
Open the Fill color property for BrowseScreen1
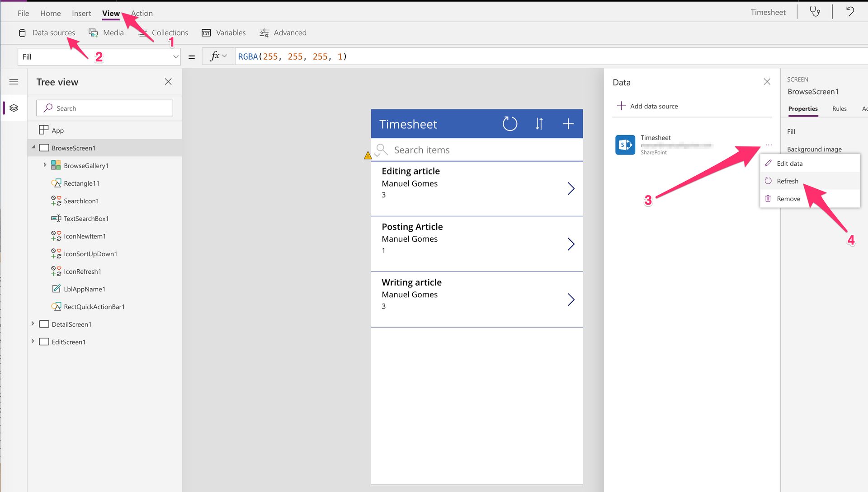click(791, 131)
